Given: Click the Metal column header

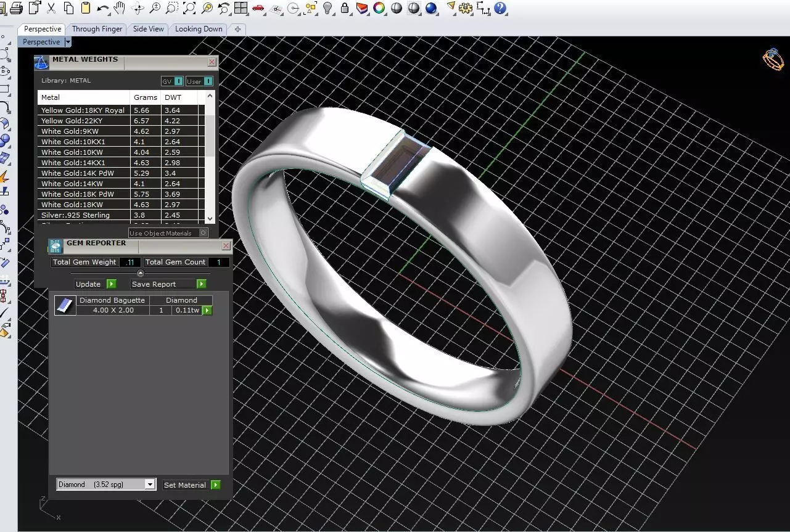Looking at the screenshot, I should (x=84, y=97).
